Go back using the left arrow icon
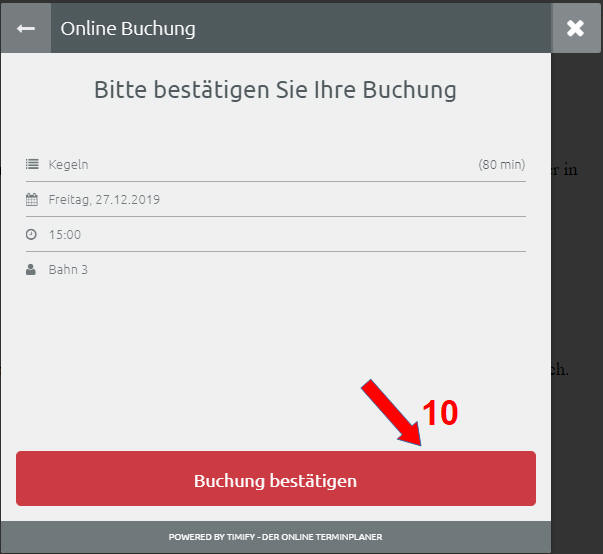 pos(26,28)
